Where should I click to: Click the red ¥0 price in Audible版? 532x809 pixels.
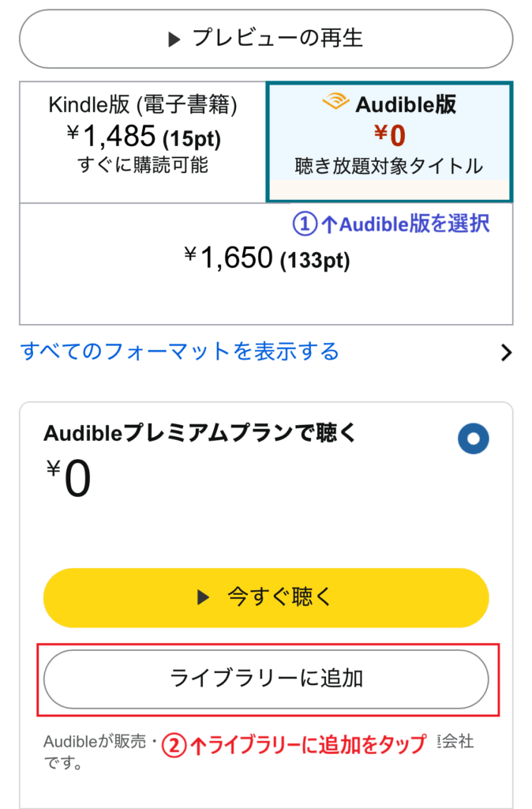coord(390,136)
